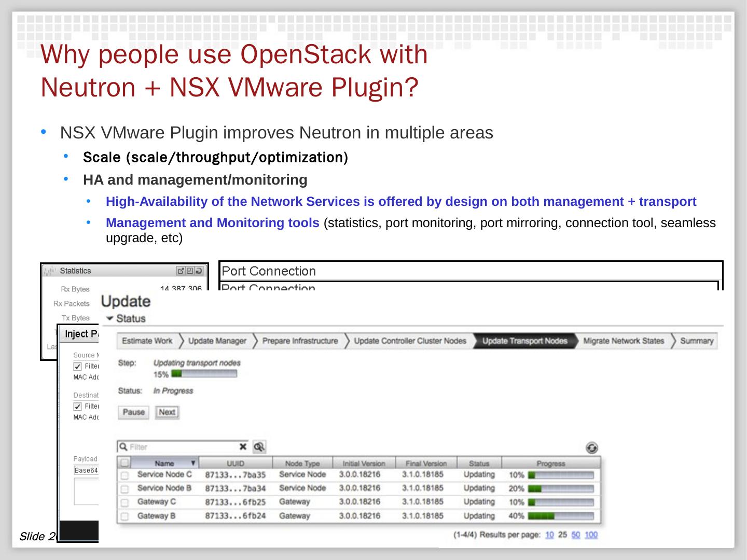Image resolution: width=747 pixels, height=560 pixels.
Task: Click the "Update" panel heading
Action: (126, 301)
